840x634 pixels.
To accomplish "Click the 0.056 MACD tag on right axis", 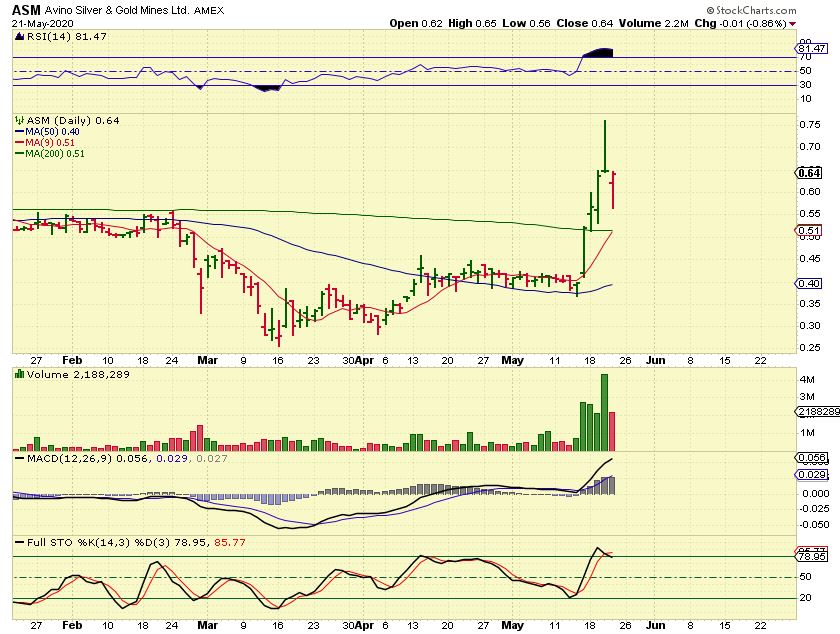I will coord(812,458).
